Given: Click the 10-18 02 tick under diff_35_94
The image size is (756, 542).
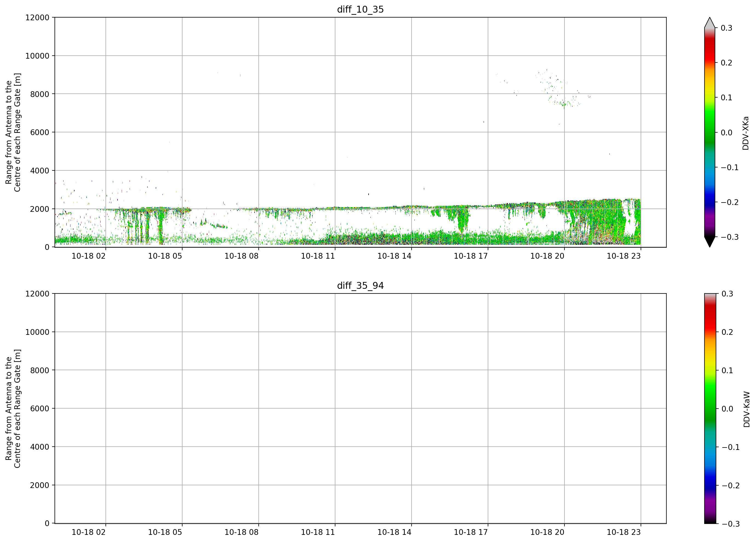Looking at the screenshot, I should click(89, 532).
